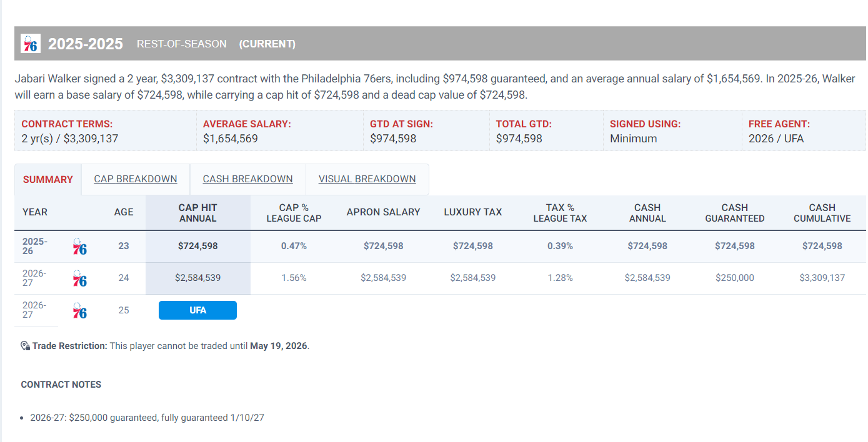Click the Age column header
This screenshot has height=442, width=868.
(x=124, y=212)
